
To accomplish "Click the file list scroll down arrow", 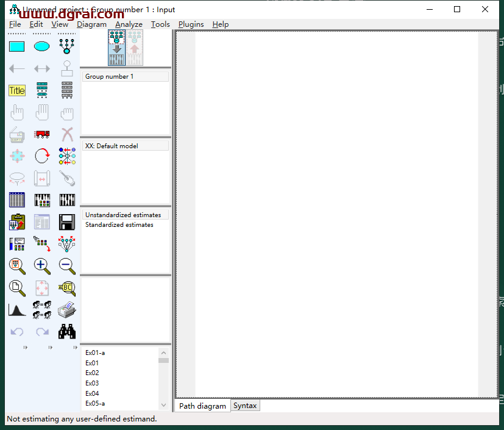I will point(163,405).
